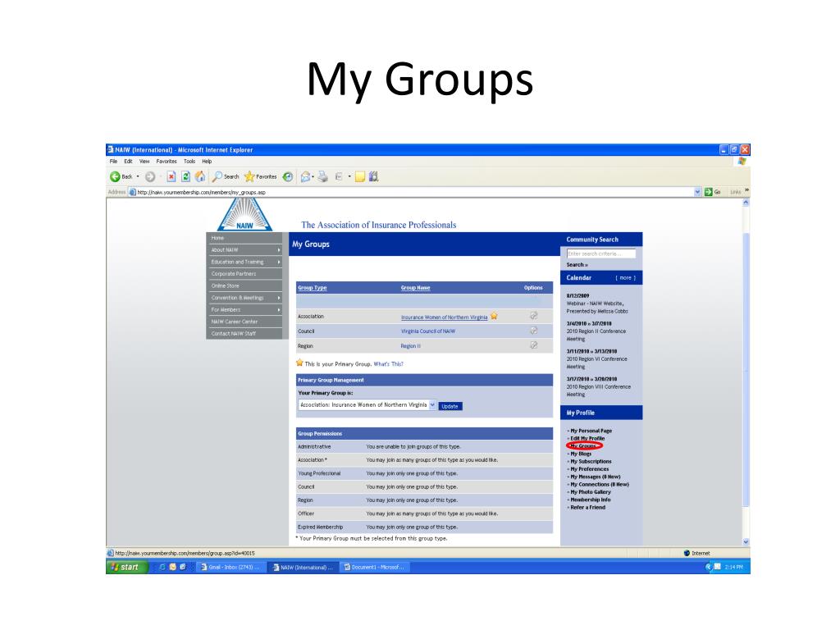Select the Online Store sidebar item

[x=244, y=285]
